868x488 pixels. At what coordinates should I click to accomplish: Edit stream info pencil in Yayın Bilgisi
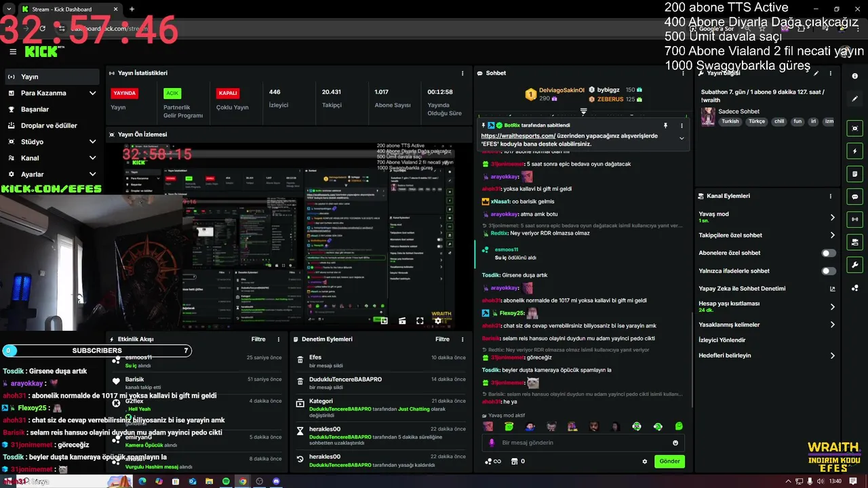pyautogui.click(x=816, y=73)
